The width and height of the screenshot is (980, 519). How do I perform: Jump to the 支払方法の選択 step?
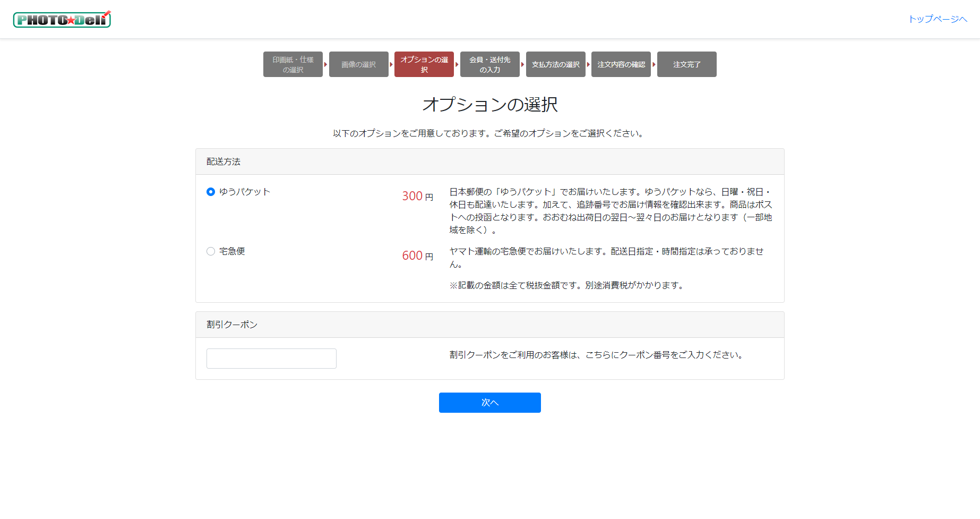(555, 64)
